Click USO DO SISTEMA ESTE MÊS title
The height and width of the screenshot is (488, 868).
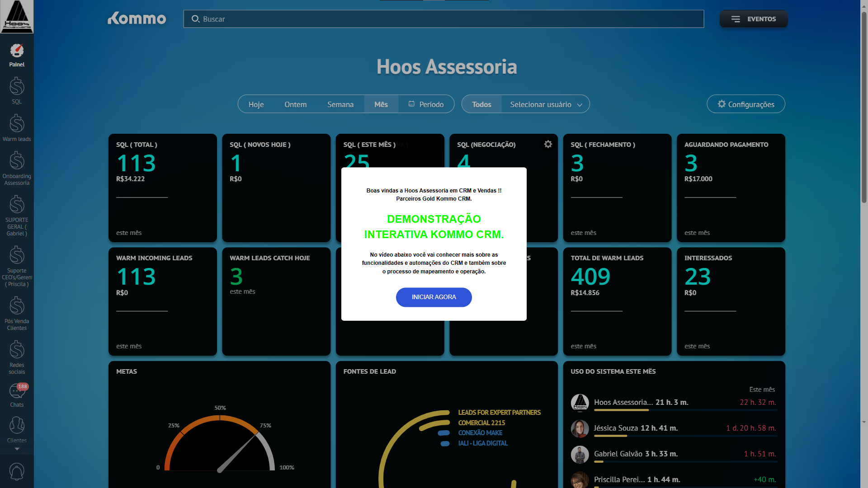coord(613,371)
